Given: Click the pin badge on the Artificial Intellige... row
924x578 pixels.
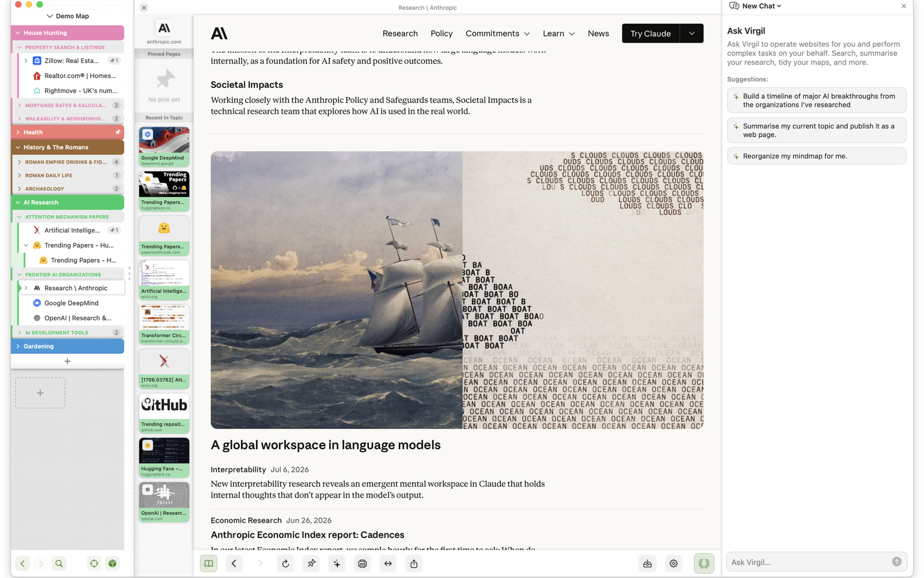Looking at the screenshot, I should click(114, 230).
